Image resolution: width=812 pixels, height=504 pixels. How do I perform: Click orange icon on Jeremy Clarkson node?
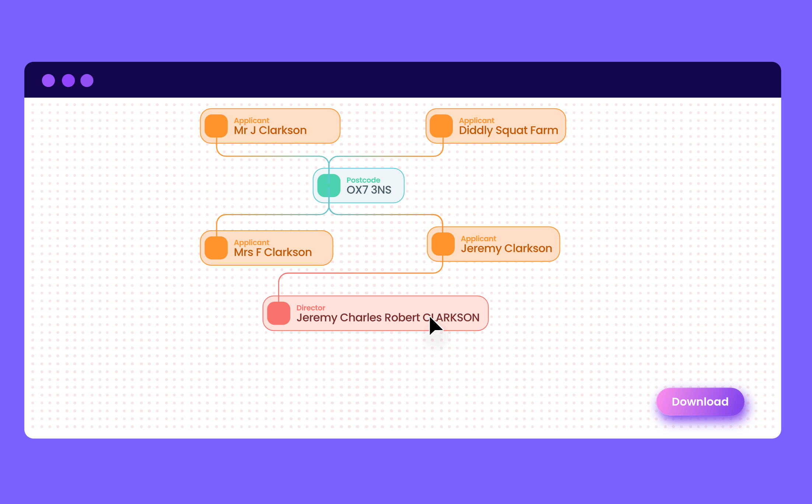tap(443, 244)
